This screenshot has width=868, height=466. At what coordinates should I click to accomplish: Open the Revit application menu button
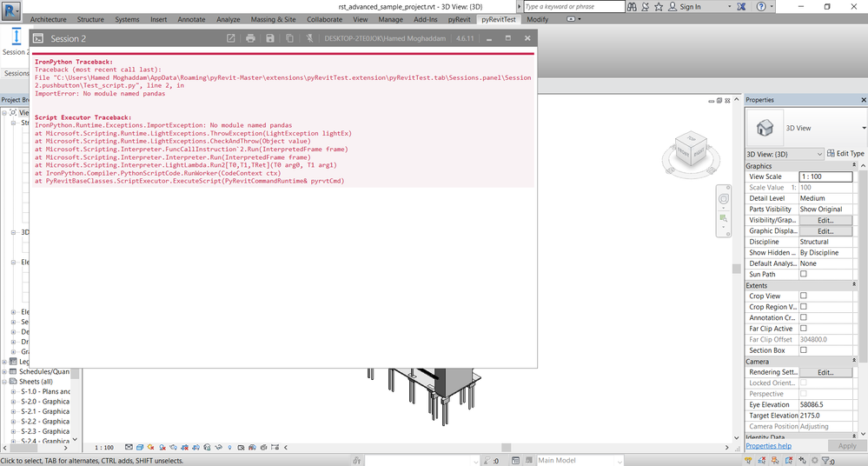(11, 10)
